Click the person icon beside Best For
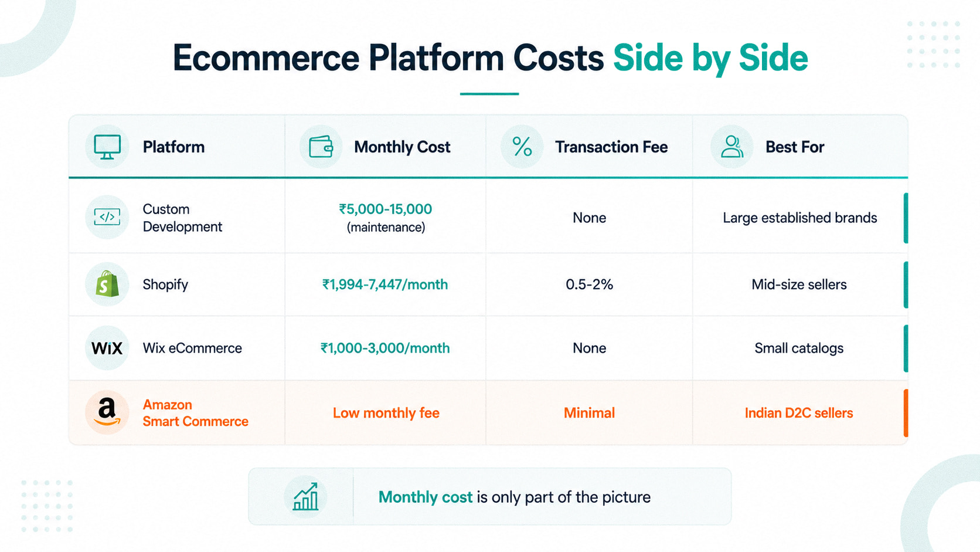 [732, 147]
